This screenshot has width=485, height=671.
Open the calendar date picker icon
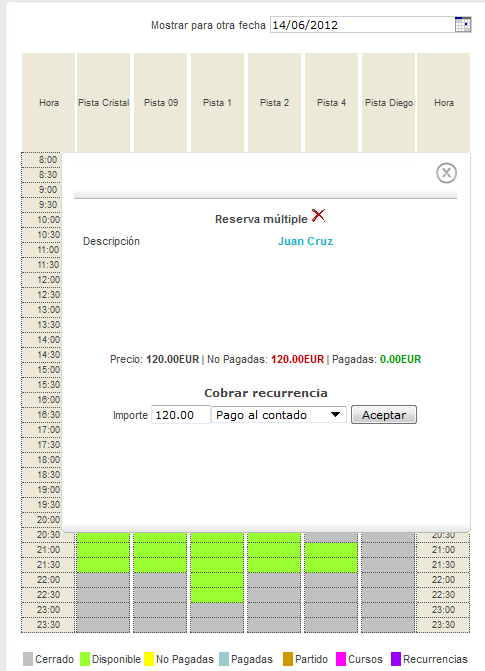(463, 25)
